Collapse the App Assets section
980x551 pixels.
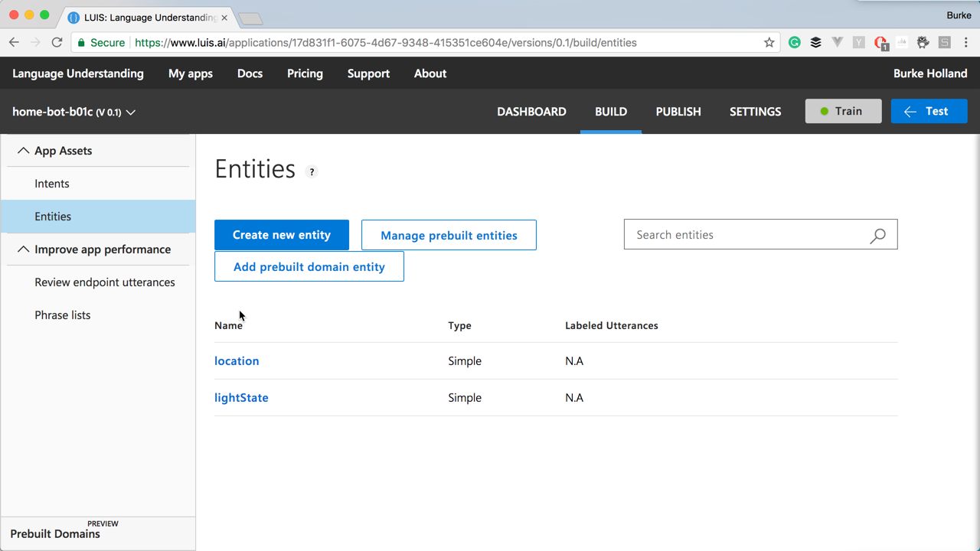point(24,151)
